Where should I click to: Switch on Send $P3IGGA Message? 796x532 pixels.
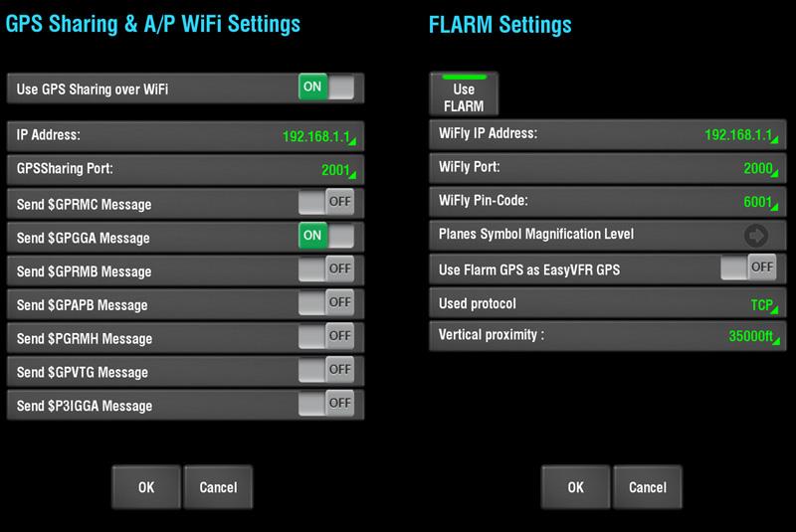[326, 404]
